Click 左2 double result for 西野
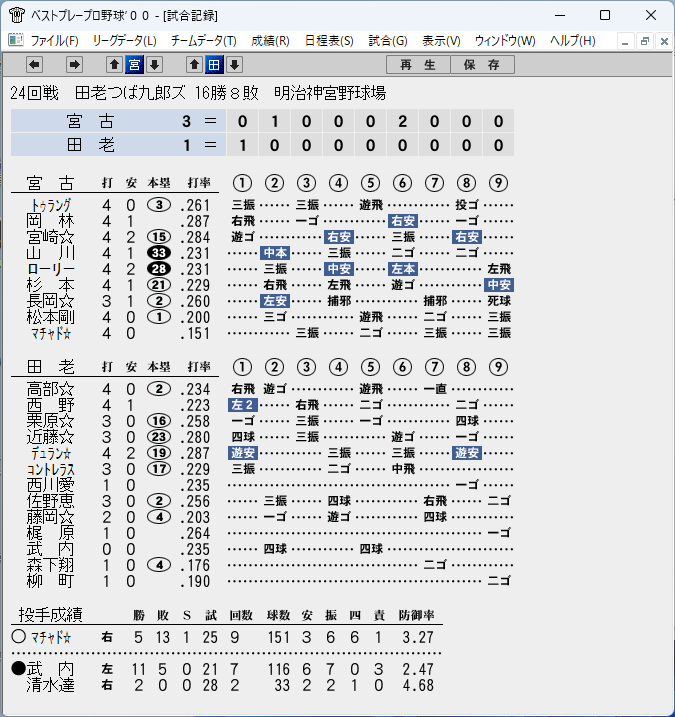The image size is (675, 717). point(243,405)
